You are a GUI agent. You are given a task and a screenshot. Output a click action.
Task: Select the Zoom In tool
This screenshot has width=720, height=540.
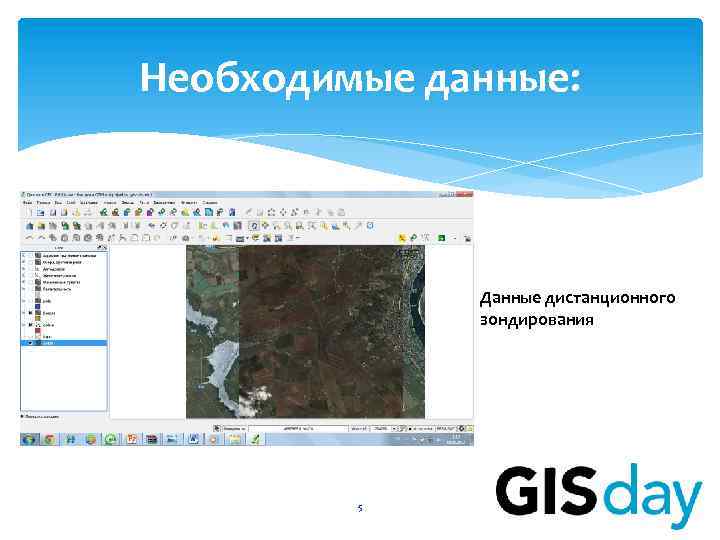[x=276, y=225]
